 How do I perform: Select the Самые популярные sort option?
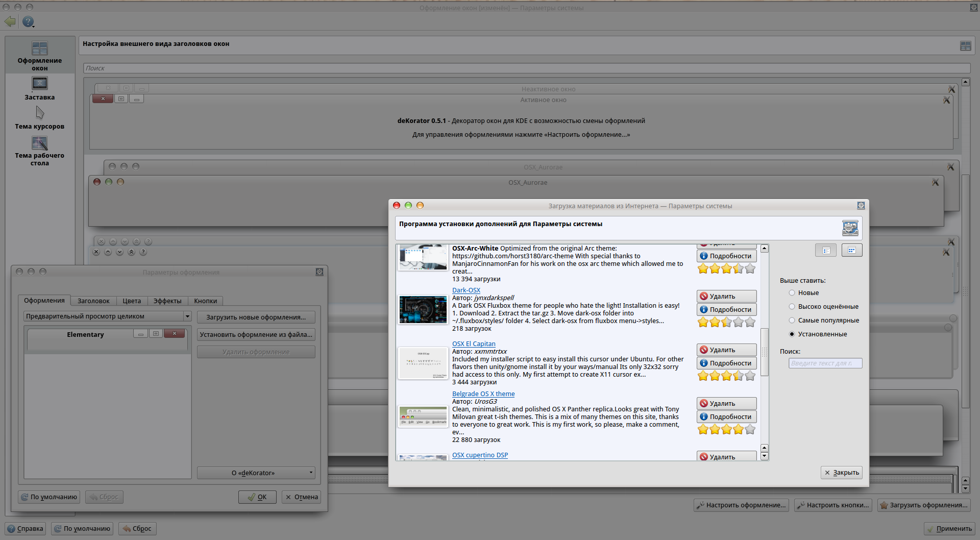coord(824,321)
